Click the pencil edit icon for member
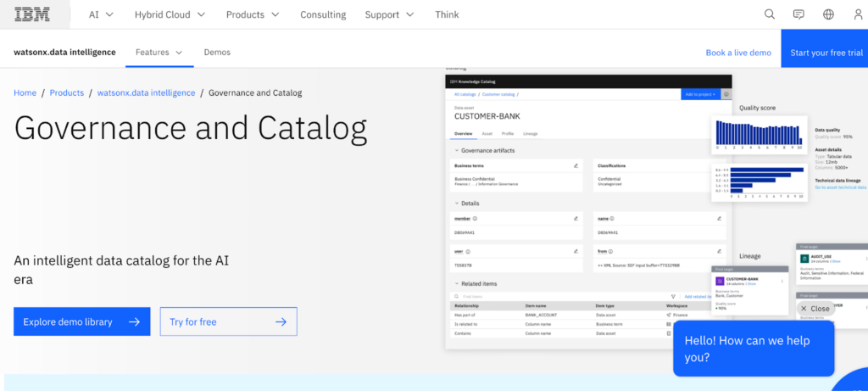The height and width of the screenshot is (391, 868). pos(576,218)
